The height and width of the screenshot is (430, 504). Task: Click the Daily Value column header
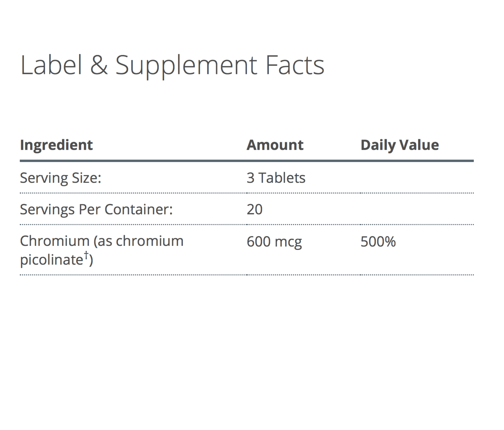pos(400,145)
